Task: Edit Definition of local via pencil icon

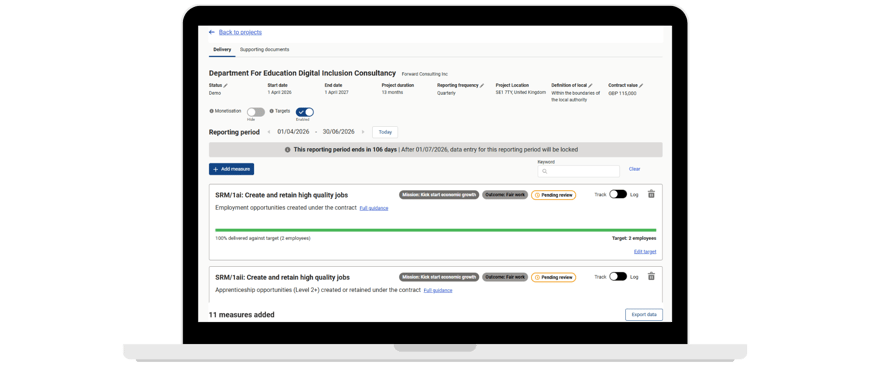Action: coord(590,86)
